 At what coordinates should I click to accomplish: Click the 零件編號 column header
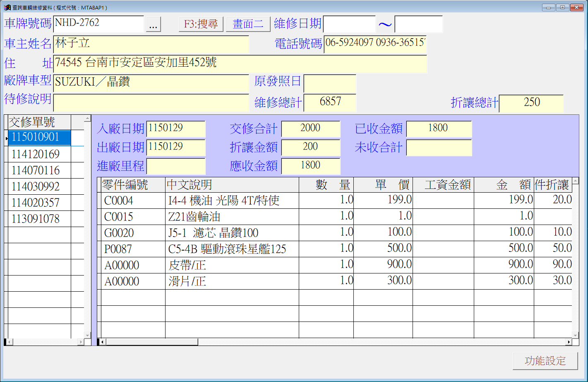tap(133, 185)
